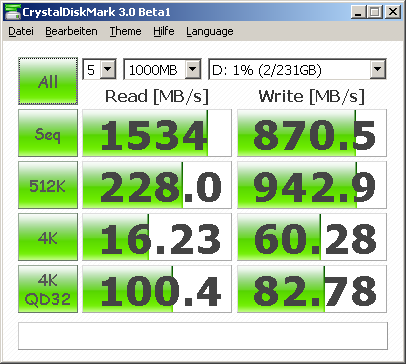Click the Write [MB/s] column header
This screenshot has height=364, width=406.
312,96
